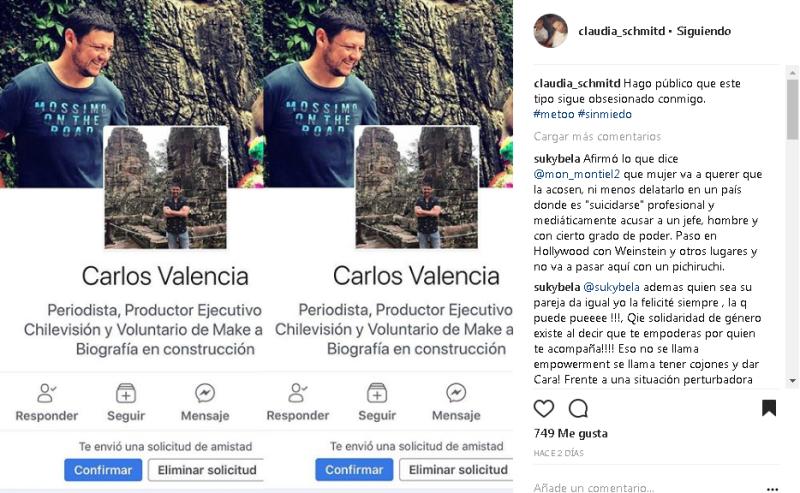Open claudia_schmitd profile avatar

click(x=550, y=31)
